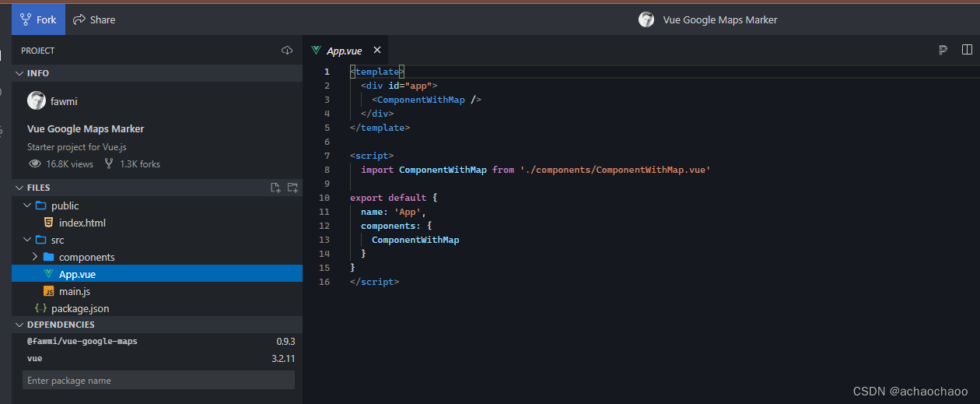Viewport: 980px width, 404px height.
Task: Place cursor on the import ComponentWithMap line
Action: point(536,170)
